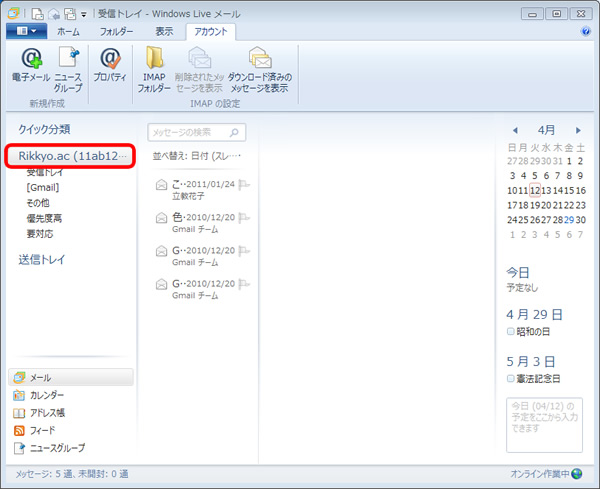This screenshot has width=600, height=489.
Task: Switch to the フォルダー tab
Action: pos(116,31)
